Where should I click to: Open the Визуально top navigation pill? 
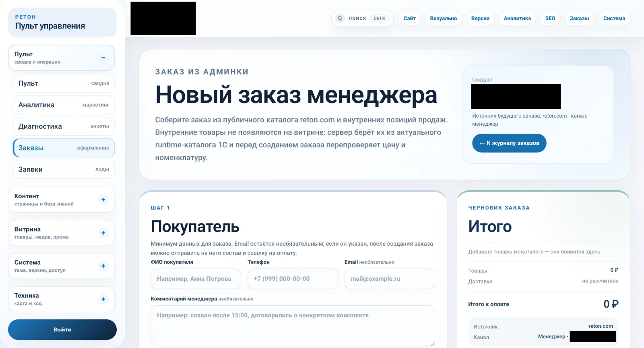(x=444, y=19)
